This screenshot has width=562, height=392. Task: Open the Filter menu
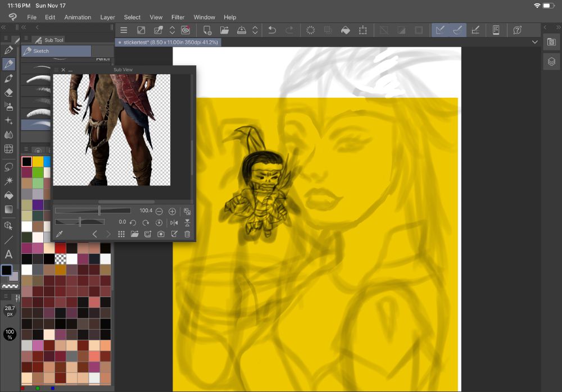(178, 17)
